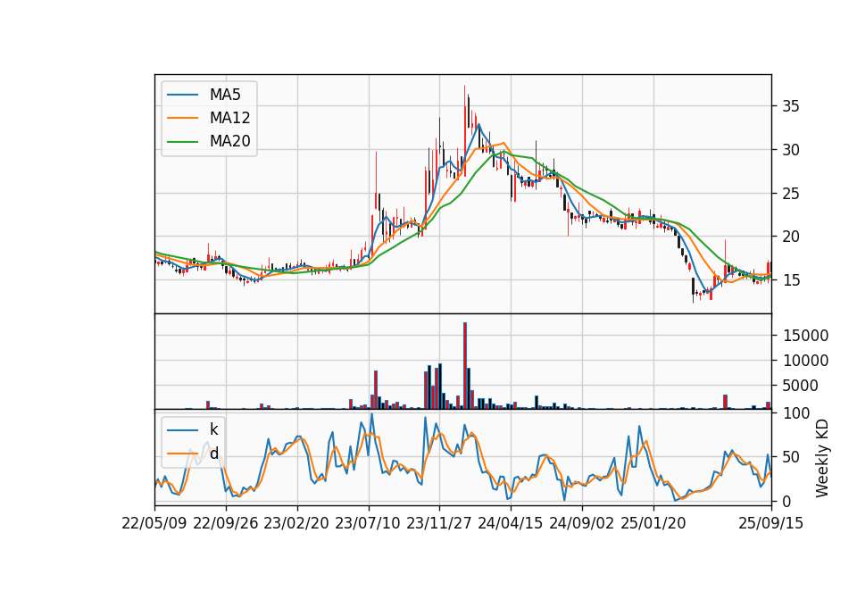The image size is (857, 616).
Task: Click the 25/01/20 date label
Action: 653,524
